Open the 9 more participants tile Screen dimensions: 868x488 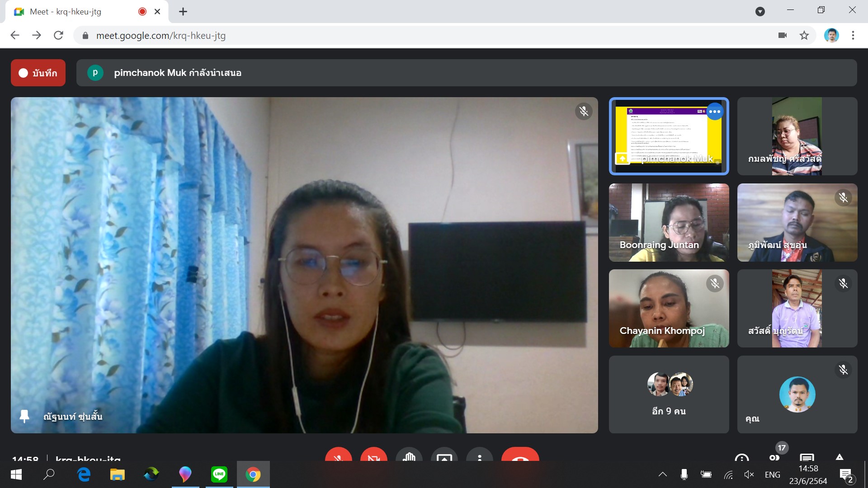click(669, 394)
